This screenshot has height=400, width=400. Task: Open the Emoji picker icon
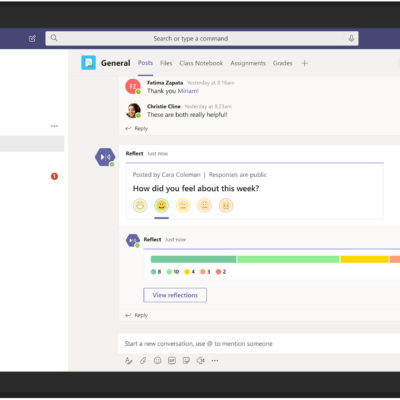(158, 361)
